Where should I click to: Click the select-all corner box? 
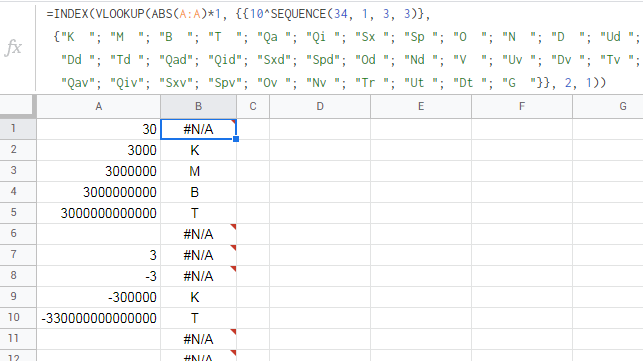click(16, 105)
